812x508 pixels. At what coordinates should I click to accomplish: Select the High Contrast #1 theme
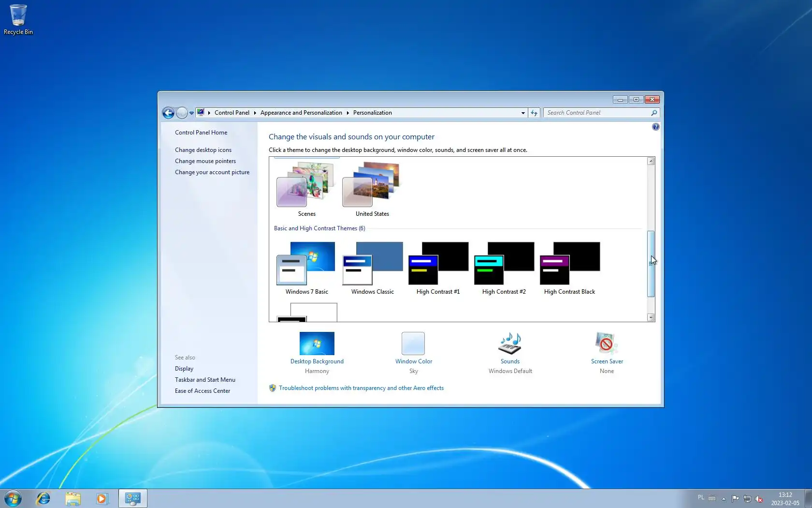pos(438,269)
